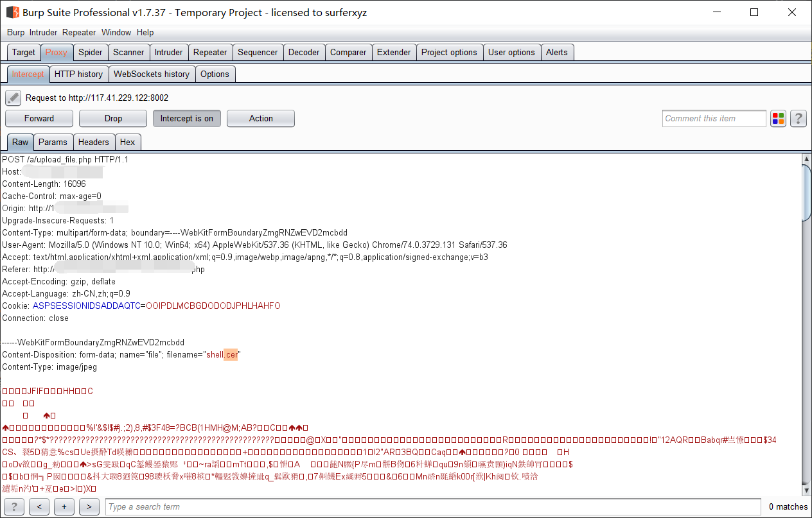This screenshot has width=812, height=518.
Task: Open the Repeater tool tab
Action: [210, 53]
